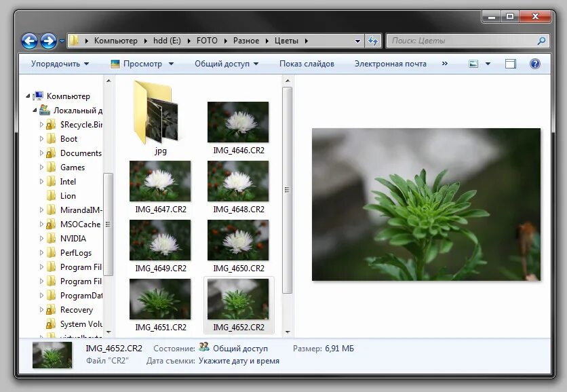This screenshot has height=392, width=567.
Task: Collapse the Компьютер tree node
Action: [x=28, y=96]
